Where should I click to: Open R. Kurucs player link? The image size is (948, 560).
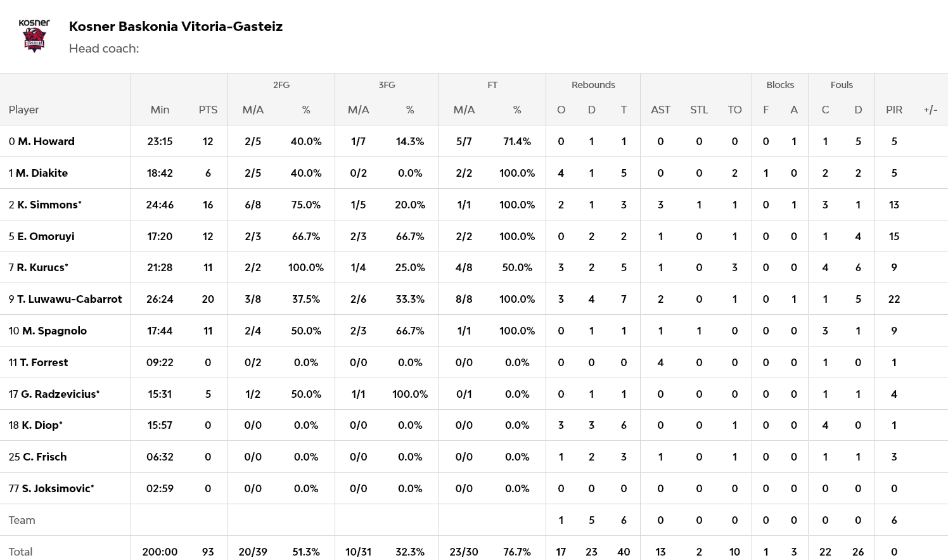pyautogui.click(x=42, y=267)
